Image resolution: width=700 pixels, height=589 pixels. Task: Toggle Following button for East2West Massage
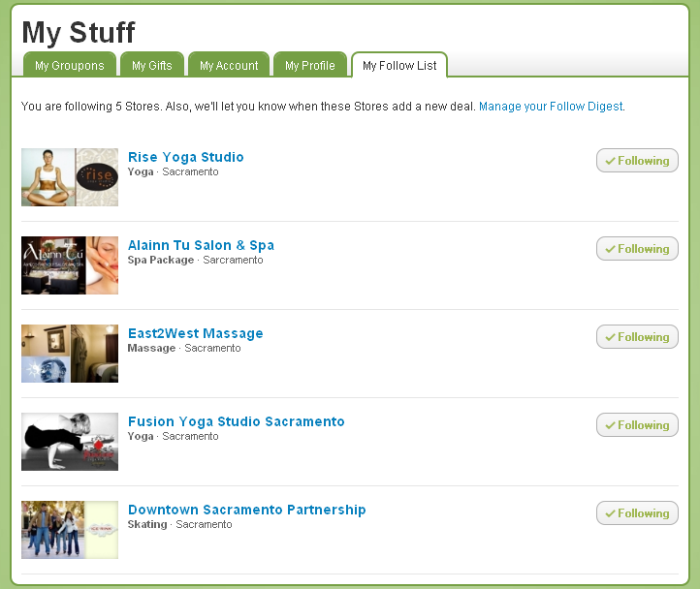click(637, 337)
